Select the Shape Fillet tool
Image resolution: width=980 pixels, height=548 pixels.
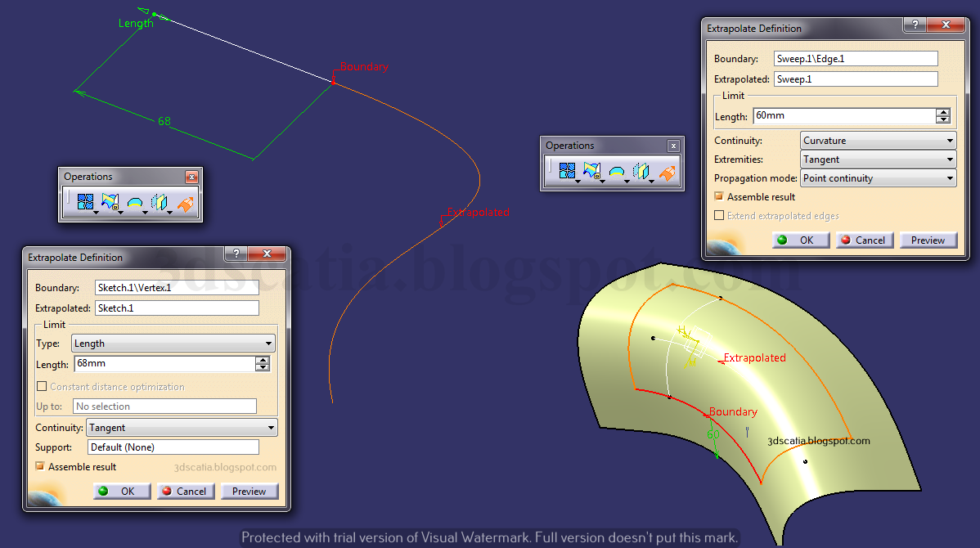tap(134, 202)
